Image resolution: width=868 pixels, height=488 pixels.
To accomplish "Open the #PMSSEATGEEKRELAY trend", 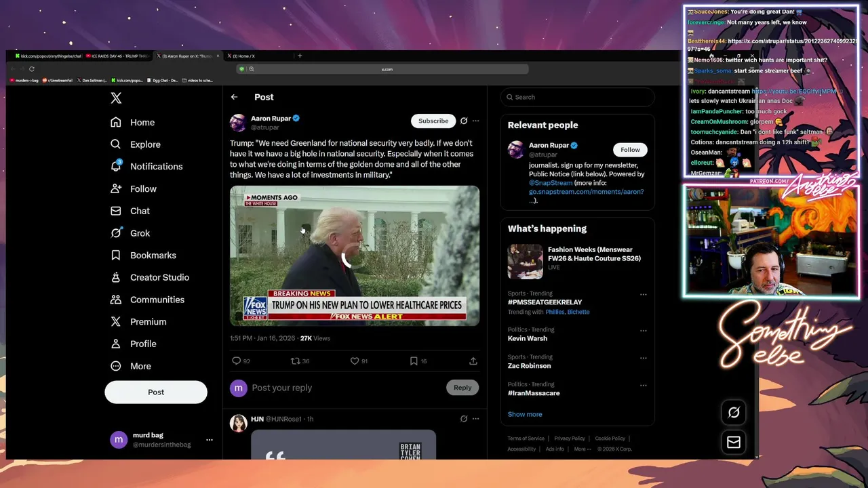I will click(545, 302).
